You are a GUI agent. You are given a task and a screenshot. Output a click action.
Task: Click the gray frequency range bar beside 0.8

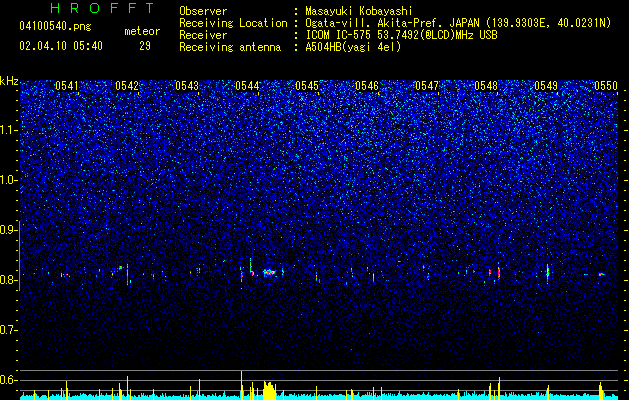pos(20,255)
